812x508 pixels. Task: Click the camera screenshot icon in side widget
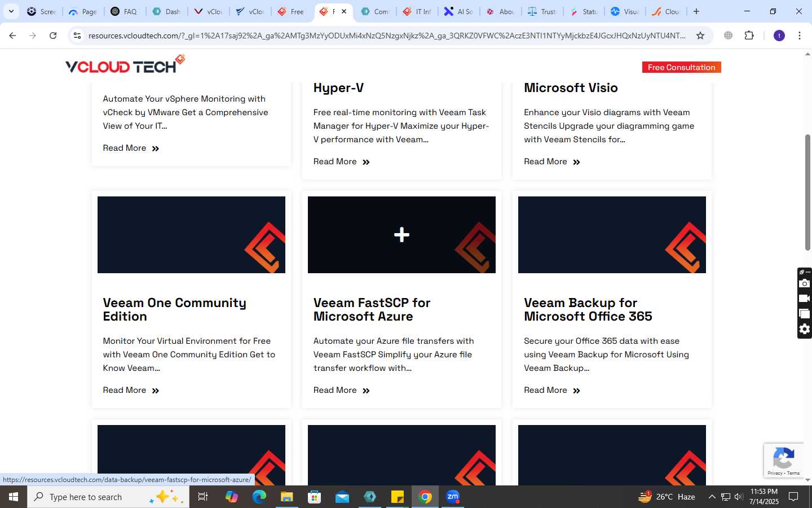tap(805, 283)
